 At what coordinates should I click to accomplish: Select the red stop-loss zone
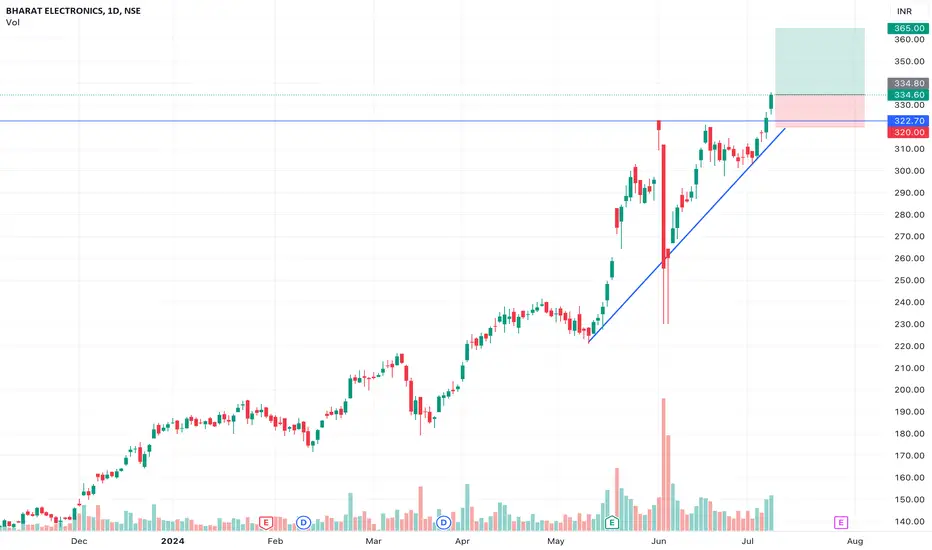tap(820, 111)
